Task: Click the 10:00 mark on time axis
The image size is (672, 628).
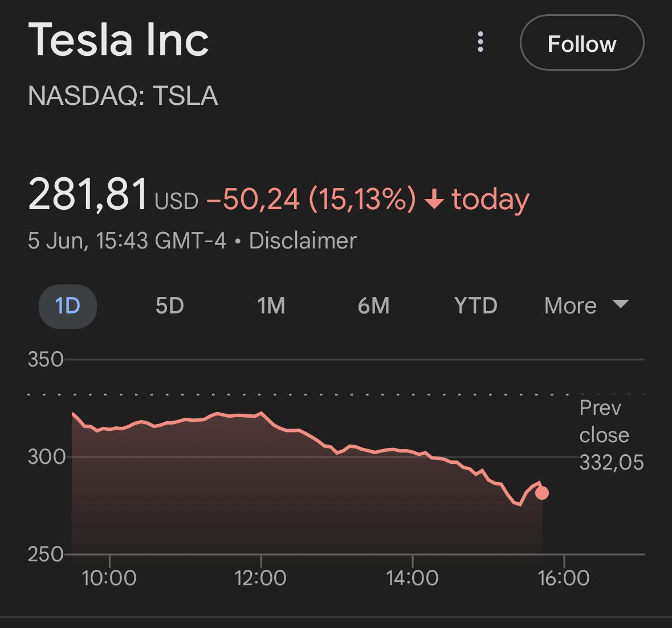Action: tap(109, 578)
